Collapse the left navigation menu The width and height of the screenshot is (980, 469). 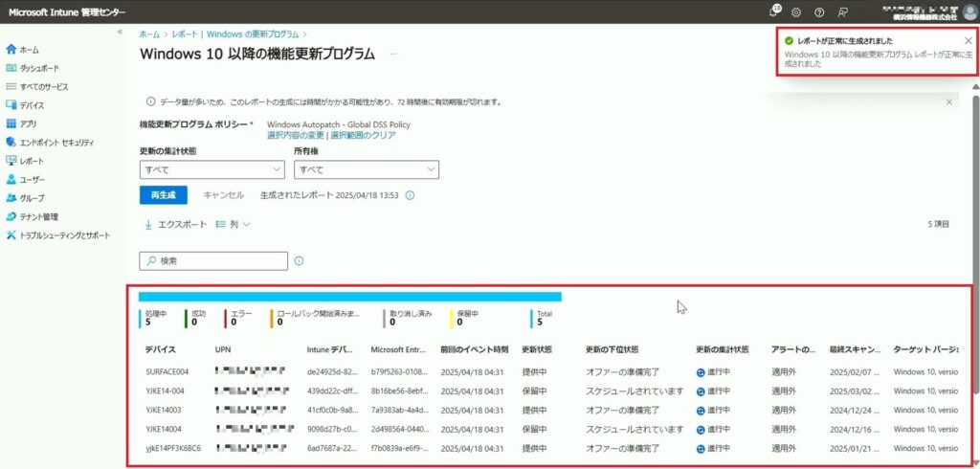pyautogui.click(x=120, y=32)
